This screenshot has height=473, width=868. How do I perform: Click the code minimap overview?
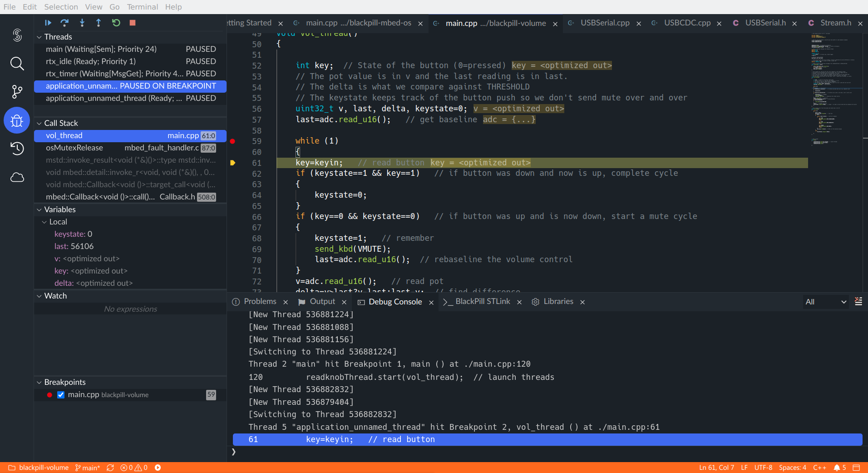(835, 91)
